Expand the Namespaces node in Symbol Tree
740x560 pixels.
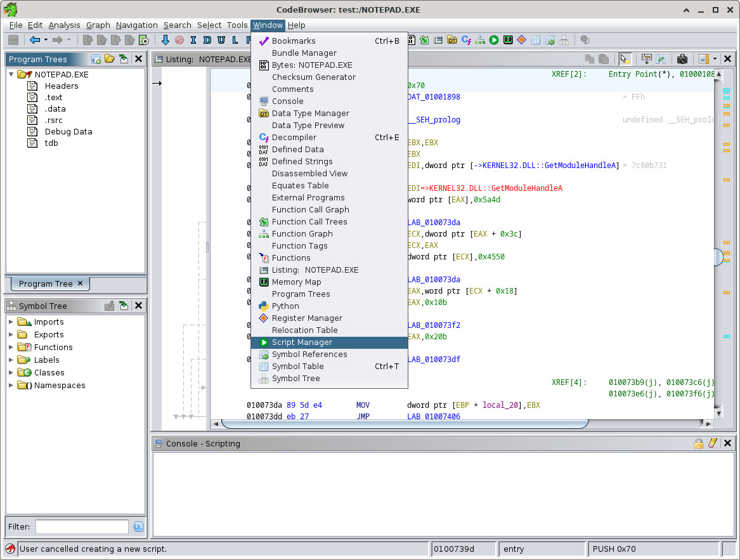tap(11, 386)
